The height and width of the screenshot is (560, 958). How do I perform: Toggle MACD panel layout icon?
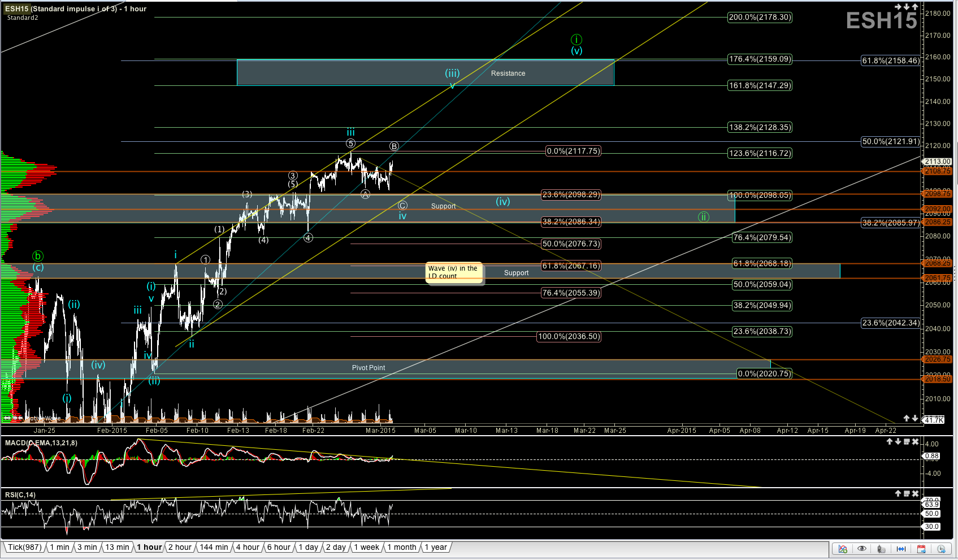907,441
